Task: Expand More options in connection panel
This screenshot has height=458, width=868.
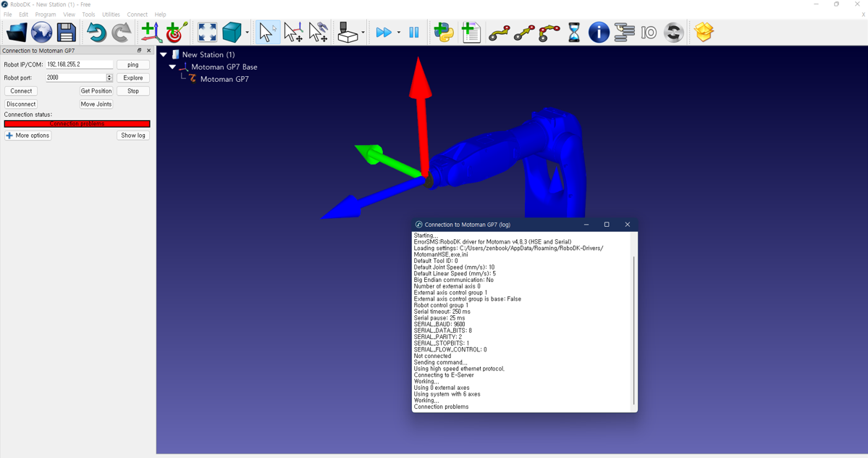Action: [28, 136]
